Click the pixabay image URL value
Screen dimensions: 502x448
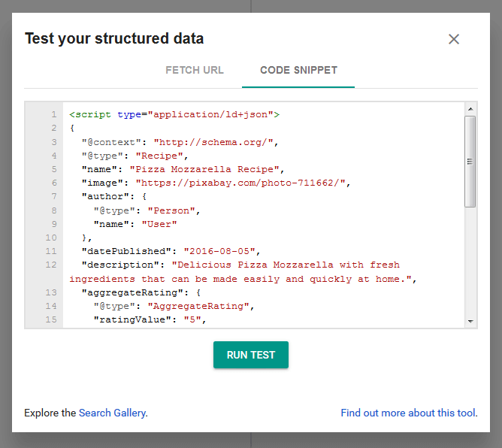pyautogui.click(x=240, y=183)
